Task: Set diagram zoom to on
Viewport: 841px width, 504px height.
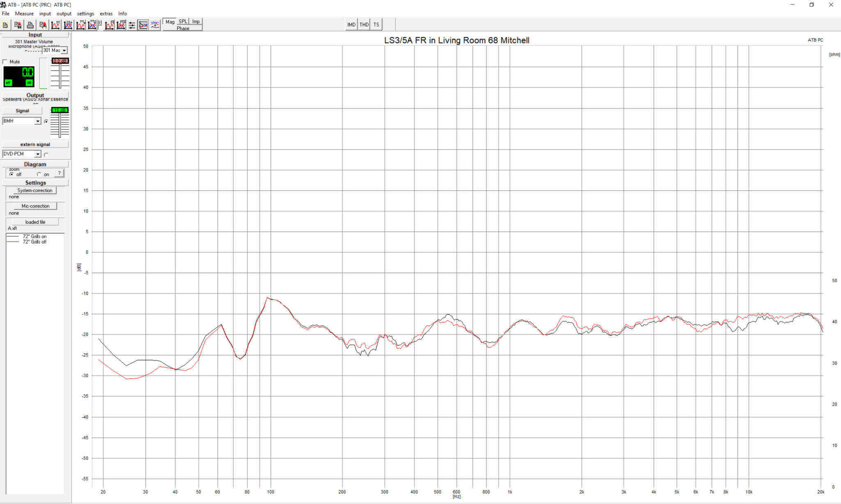Action: [39, 174]
